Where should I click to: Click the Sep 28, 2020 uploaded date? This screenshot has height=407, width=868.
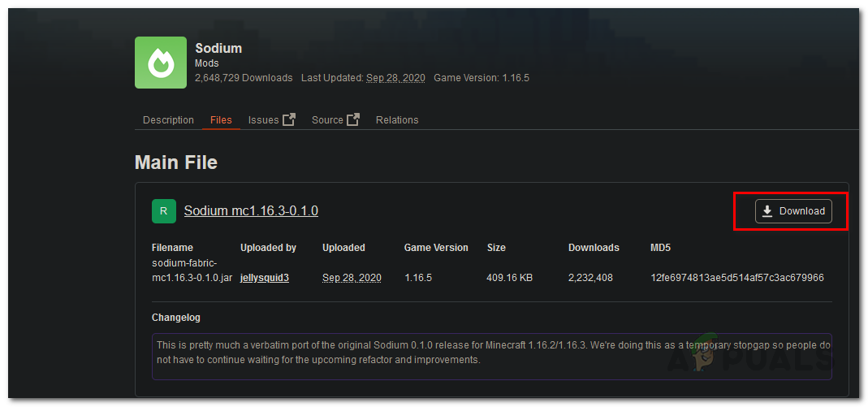coord(352,278)
